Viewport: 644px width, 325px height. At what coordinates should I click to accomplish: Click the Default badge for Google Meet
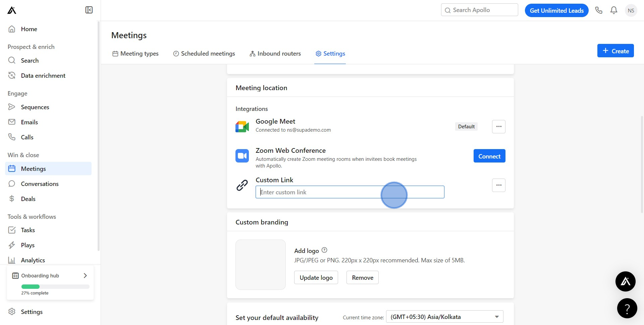[x=466, y=127]
